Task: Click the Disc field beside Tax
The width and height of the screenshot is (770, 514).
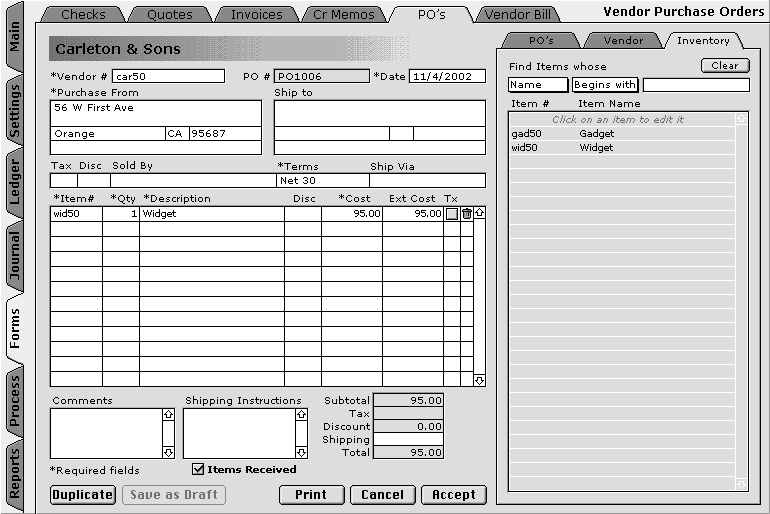Action: point(94,181)
